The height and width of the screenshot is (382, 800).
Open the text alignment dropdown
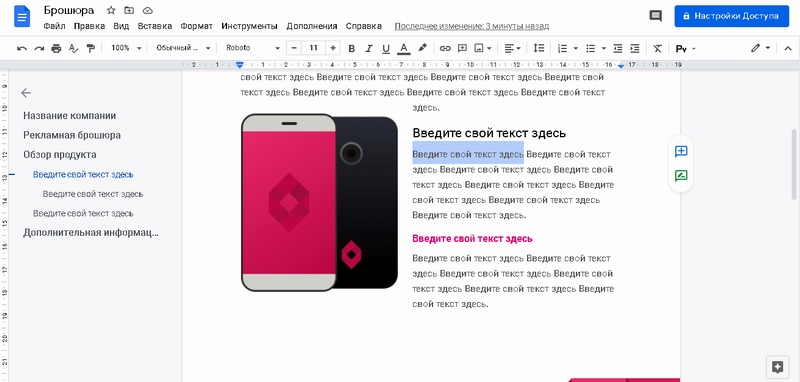pos(513,48)
